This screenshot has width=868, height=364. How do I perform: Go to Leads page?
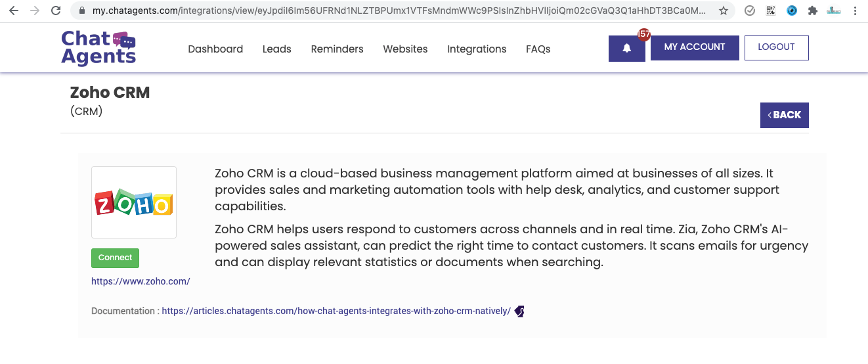coord(277,49)
